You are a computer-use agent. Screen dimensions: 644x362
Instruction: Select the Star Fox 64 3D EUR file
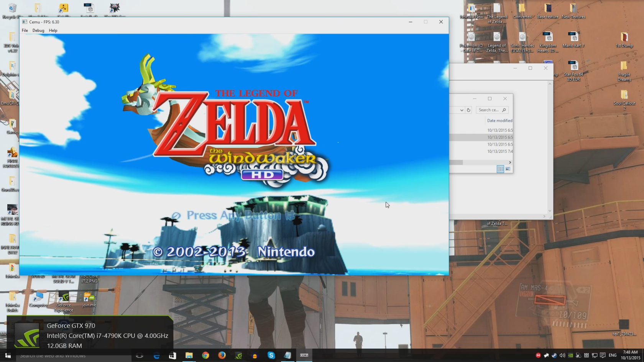(573, 71)
